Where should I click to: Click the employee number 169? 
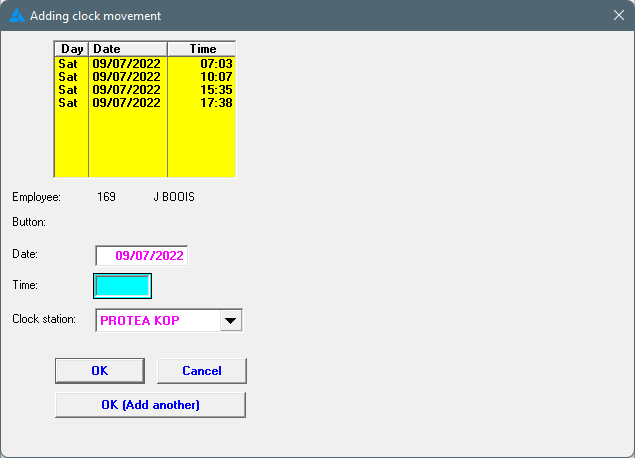tap(106, 197)
